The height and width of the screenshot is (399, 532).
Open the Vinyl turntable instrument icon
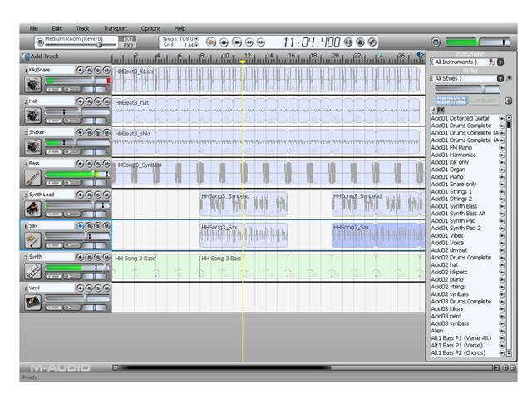(x=32, y=301)
